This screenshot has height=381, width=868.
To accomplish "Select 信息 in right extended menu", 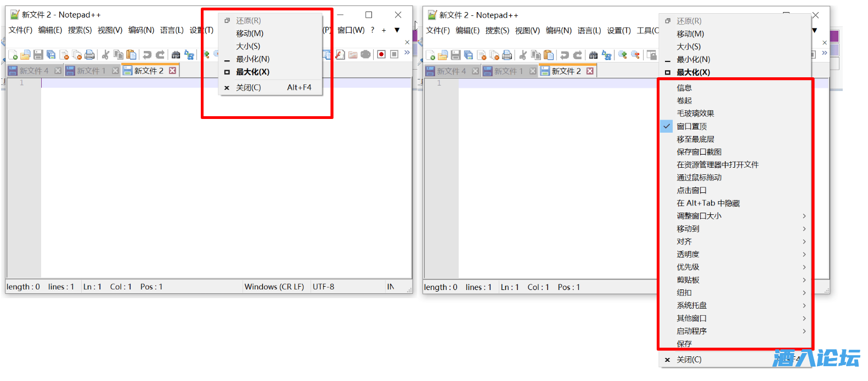I will click(x=735, y=88).
